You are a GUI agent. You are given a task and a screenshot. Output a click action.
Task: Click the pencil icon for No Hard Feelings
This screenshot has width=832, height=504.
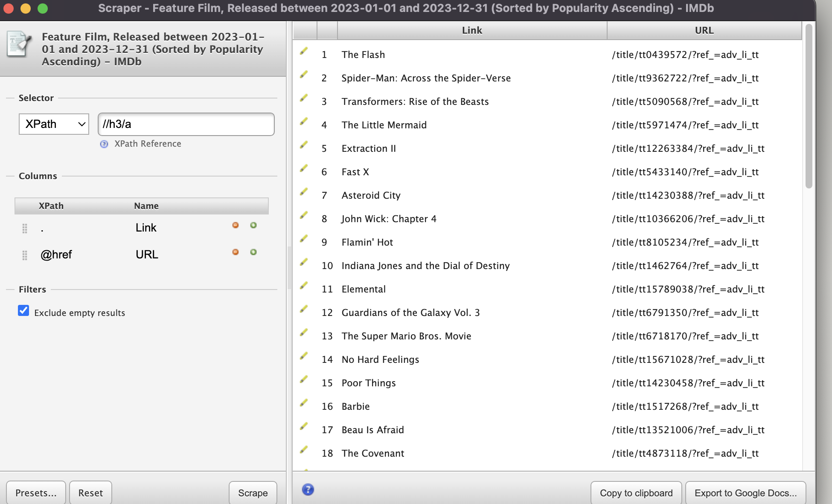coord(304,356)
